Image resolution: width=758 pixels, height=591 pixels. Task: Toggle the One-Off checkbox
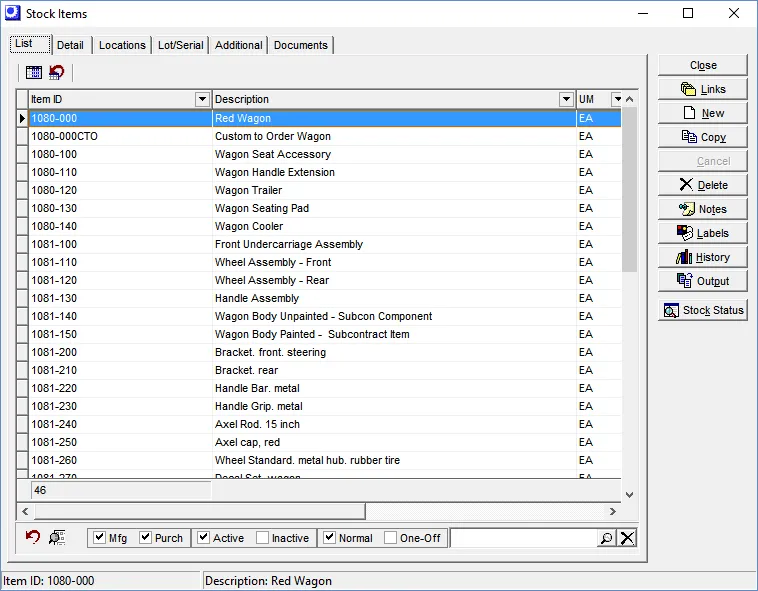pos(391,538)
